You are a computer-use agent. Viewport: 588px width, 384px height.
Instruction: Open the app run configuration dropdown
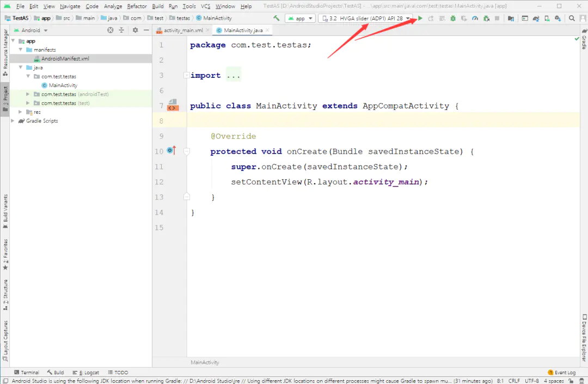pos(300,18)
